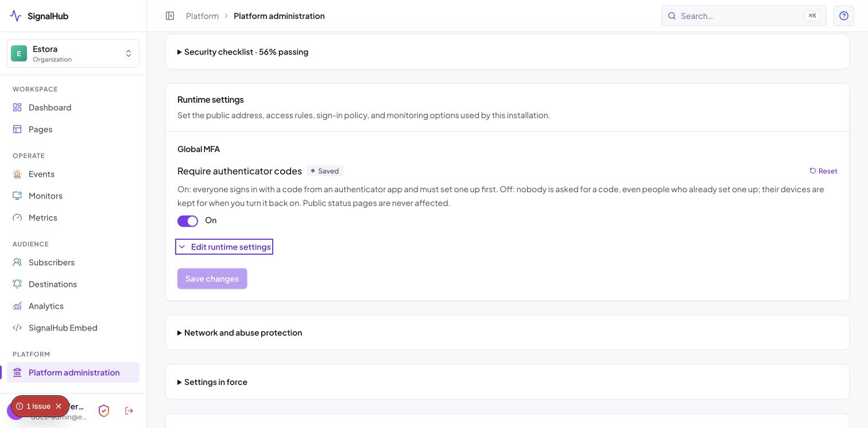Open Analytics in the sidebar

coord(73,306)
